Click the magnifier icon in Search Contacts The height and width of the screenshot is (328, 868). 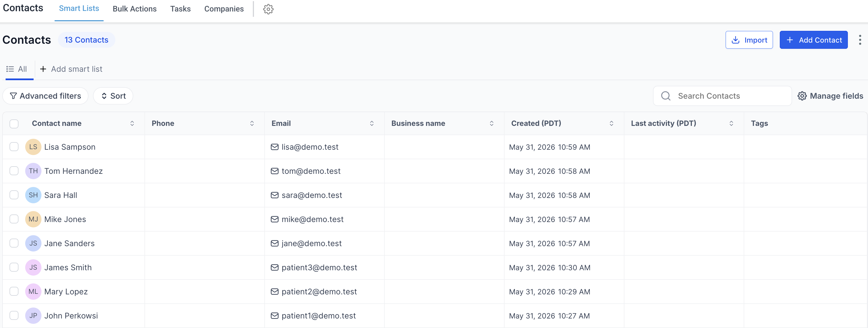(666, 96)
